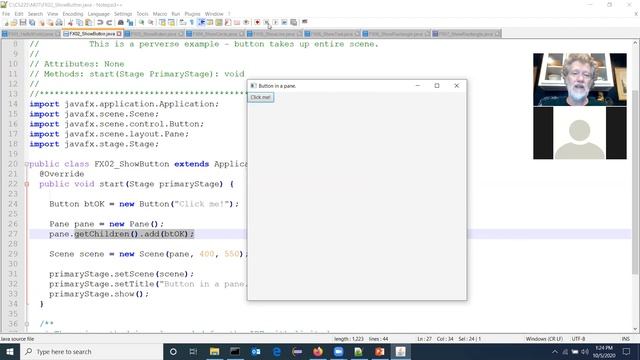
Task: Click the 'Click me!' button in JavaFX window
Action: pos(260,97)
